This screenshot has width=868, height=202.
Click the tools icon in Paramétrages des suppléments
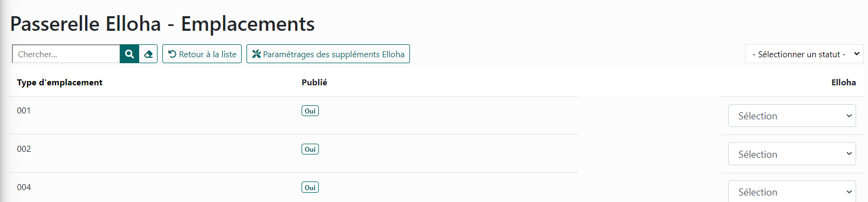point(256,54)
